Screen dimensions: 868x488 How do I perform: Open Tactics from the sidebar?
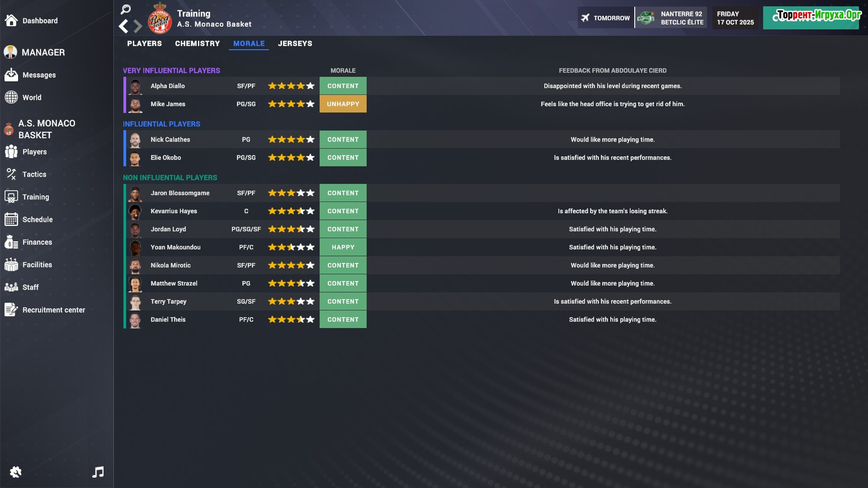34,174
